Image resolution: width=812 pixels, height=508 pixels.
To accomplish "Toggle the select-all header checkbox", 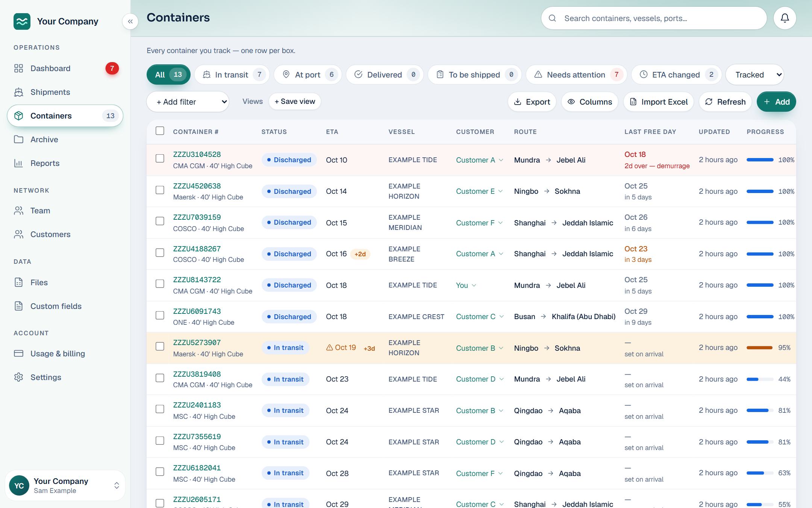I will pos(160,131).
